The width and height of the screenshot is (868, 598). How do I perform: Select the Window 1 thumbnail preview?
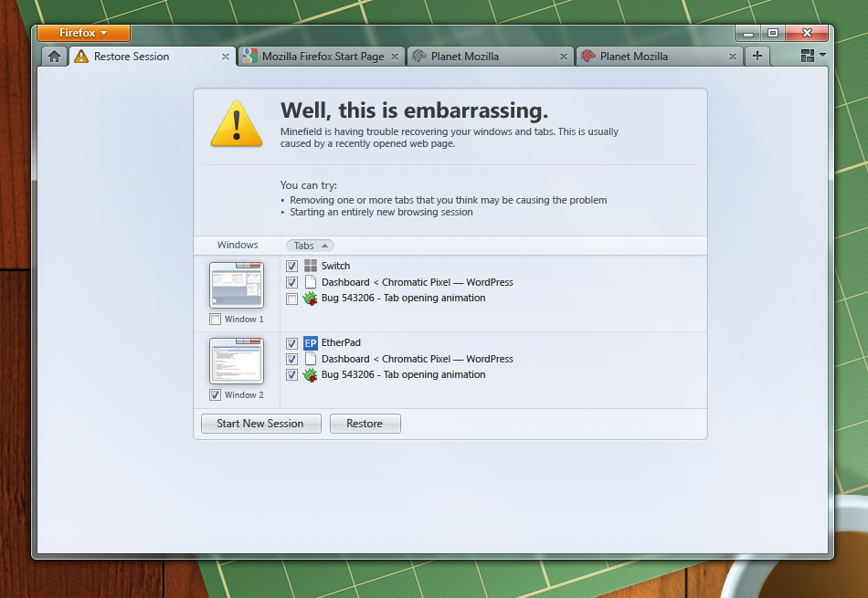[236, 286]
